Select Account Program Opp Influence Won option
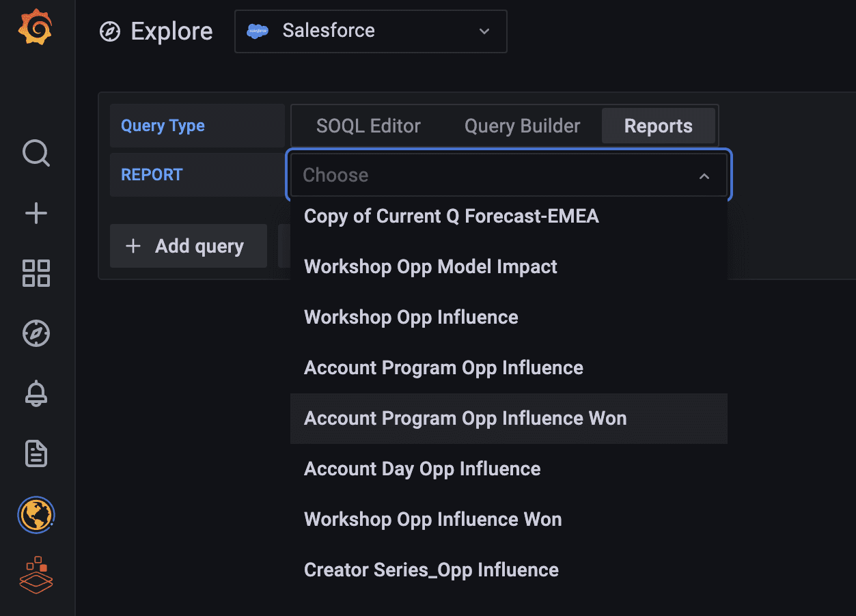 tap(465, 419)
